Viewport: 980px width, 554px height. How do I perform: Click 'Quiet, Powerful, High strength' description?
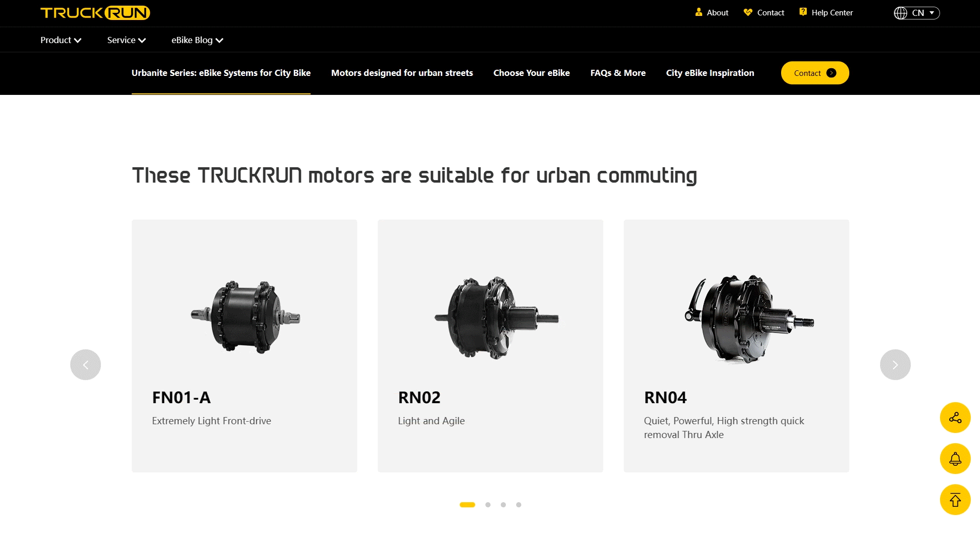pos(724,427)
